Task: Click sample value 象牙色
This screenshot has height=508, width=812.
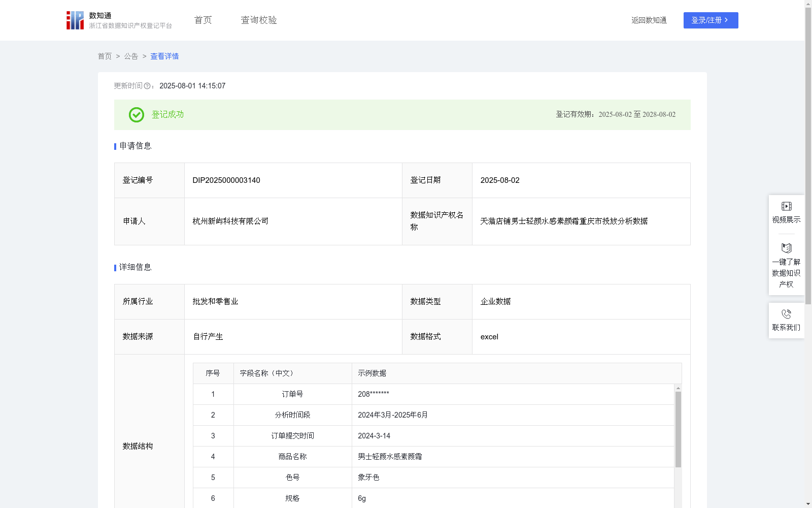Action: pyautogui.click(x=368, y=478)
